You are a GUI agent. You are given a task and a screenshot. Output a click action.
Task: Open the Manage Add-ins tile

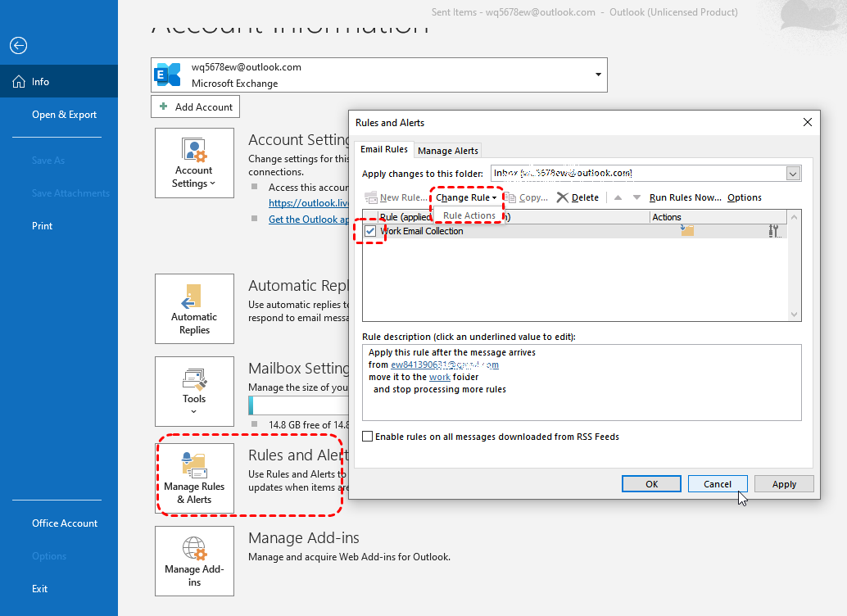[x=194, y=561]
